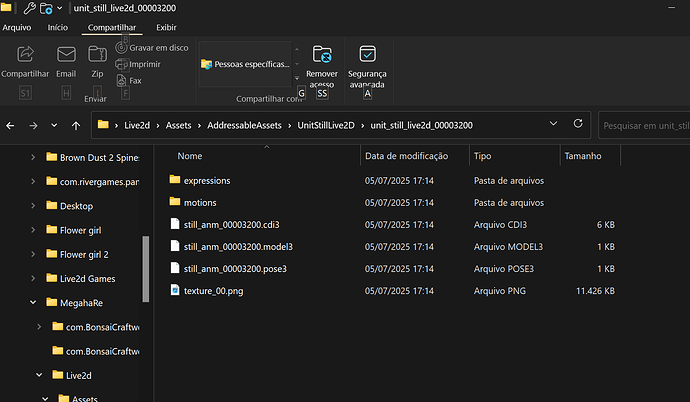Click Live2d in the address breadcrumb

point(137,125)
